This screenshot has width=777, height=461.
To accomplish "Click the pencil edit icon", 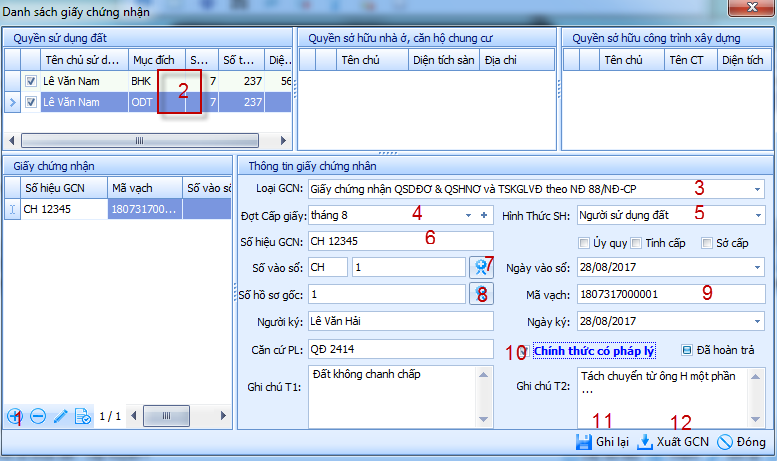I will click(60, 415).
